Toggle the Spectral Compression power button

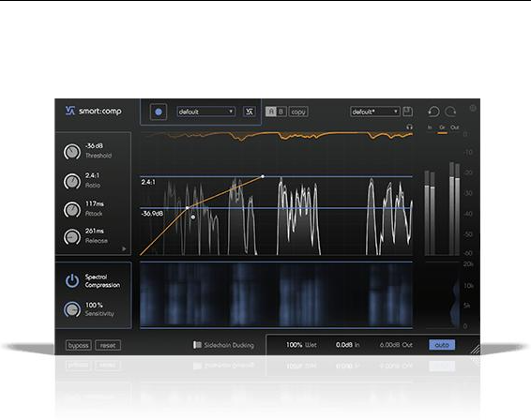(x=72, y=281)
